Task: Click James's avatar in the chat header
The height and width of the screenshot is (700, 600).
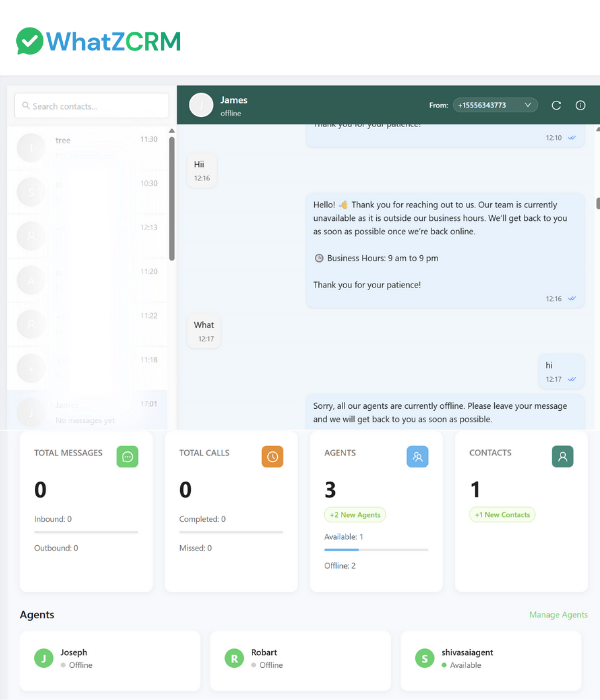Action: (x=201, y=105)
